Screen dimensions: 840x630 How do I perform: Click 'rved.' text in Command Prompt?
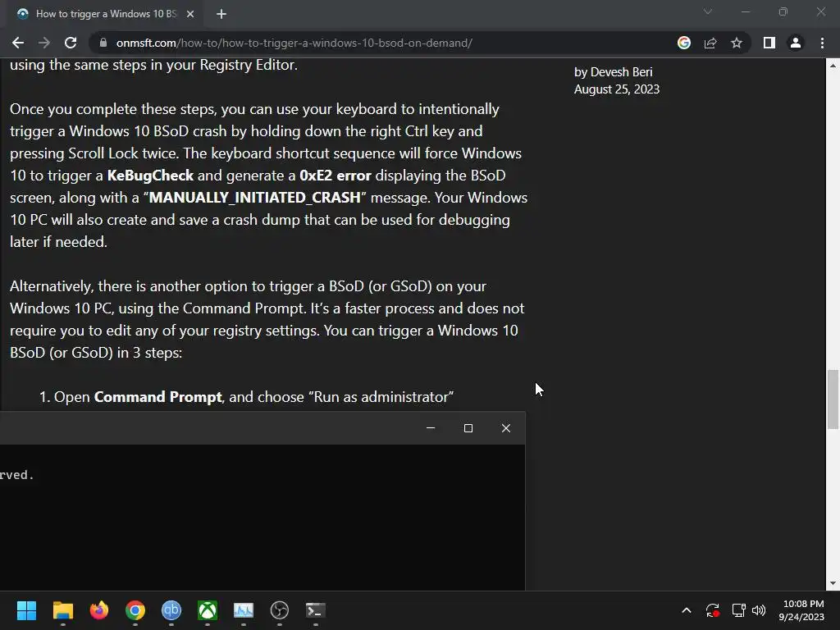pyautogui.click(x=16, y=475)
